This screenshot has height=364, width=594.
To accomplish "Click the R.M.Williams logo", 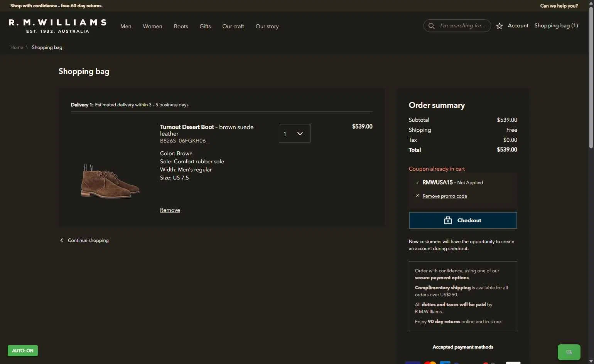I will point(57,26).
